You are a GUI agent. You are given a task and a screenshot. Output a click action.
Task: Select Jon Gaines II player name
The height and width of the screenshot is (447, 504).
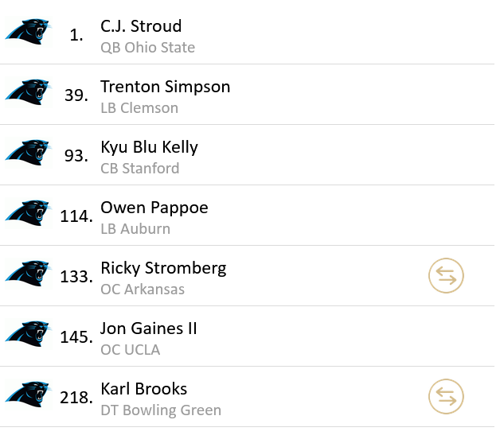point(148,328)
